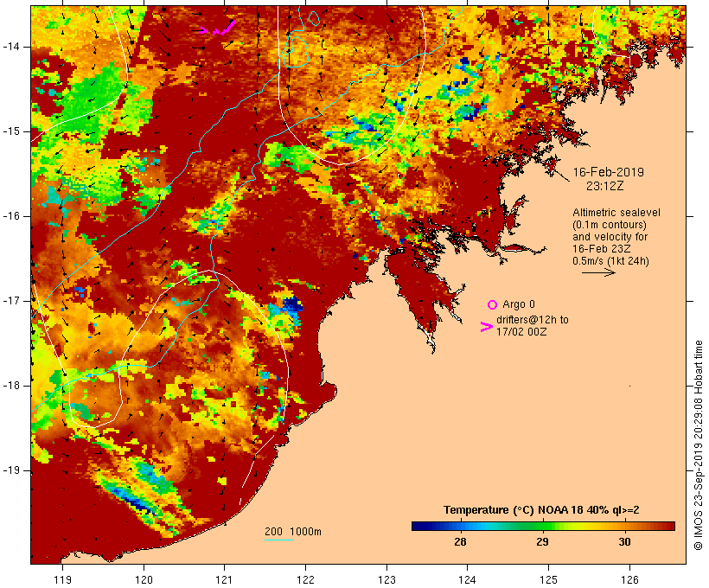Click the 'Altimetric sealevel' label
Image resolution: width=709 pixels, height=588 pixels.
(x=616, y=213)
